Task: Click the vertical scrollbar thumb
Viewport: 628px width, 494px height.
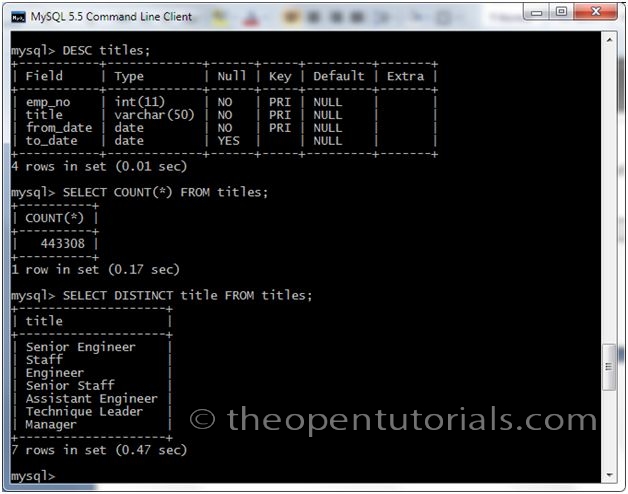Action: coord(609,367)
